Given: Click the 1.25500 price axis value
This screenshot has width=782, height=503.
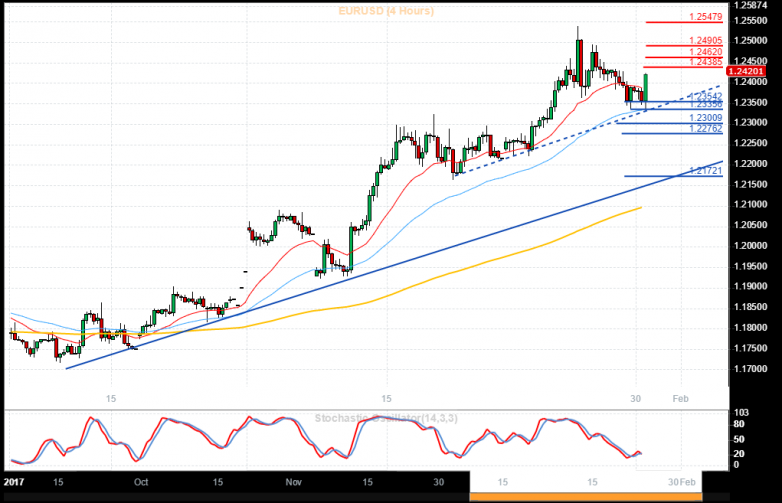Looking at the screenshot, I should (x=751, y=20).
